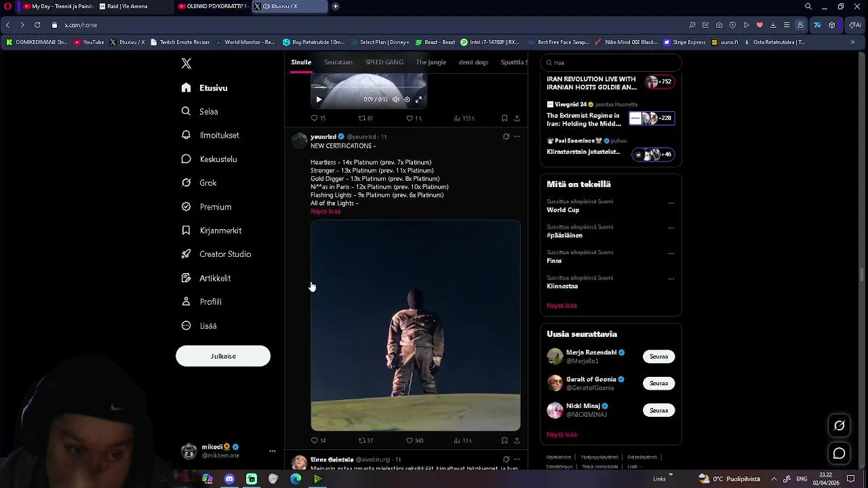Bookmark the yeunrlsd post

505,441
